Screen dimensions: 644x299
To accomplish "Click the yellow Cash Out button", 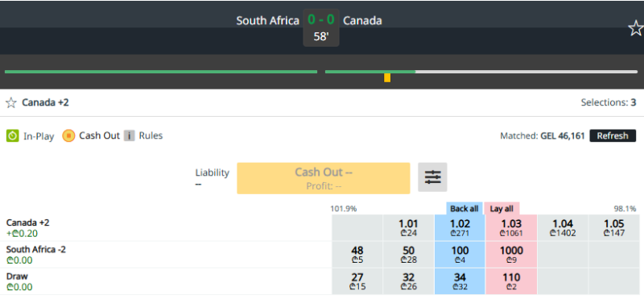I will click(324, 178).
